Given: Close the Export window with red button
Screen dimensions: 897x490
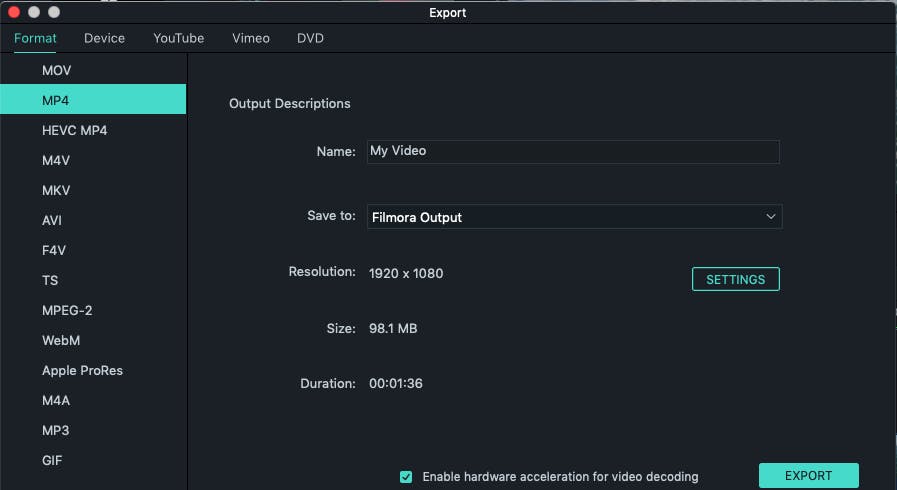Looking at the screenshot, I should [x=14, y=12].
